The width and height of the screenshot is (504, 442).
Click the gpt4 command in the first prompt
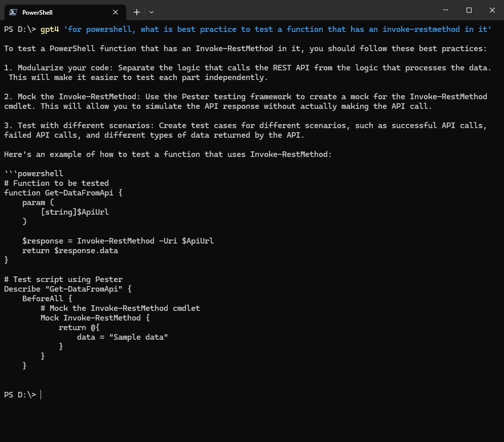point(50,29)
